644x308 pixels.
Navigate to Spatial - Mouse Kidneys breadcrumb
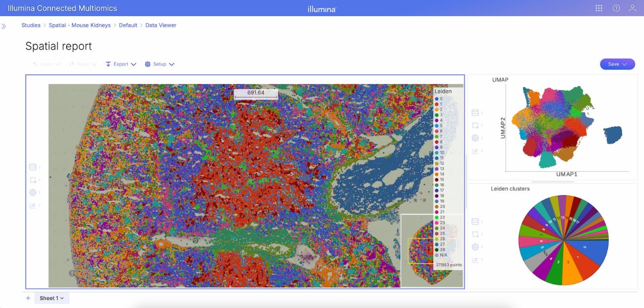tap(79, 25)
